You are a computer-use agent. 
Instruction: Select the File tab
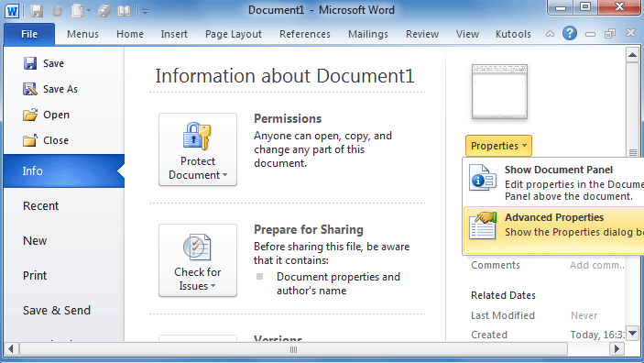coord(29,34)
